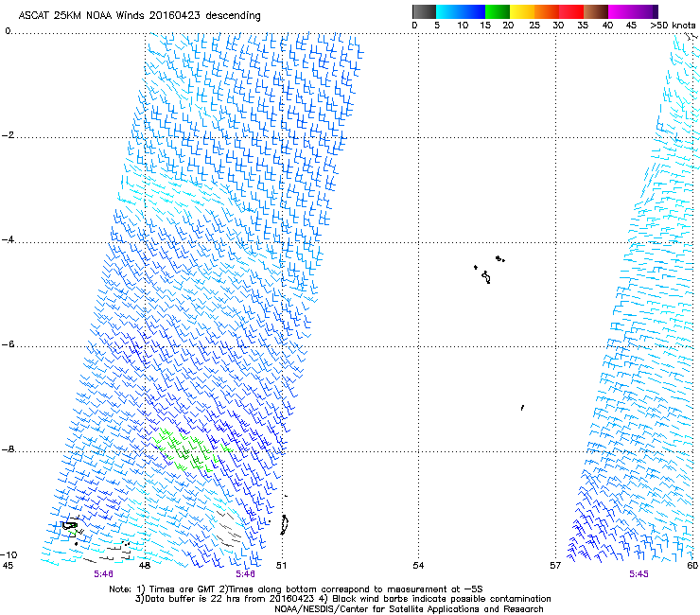Image resolution: width=700 pixels, height=615 pixels.
Task: Pick the magenta 40-45 knots legend segment
Action: (621, 12)
